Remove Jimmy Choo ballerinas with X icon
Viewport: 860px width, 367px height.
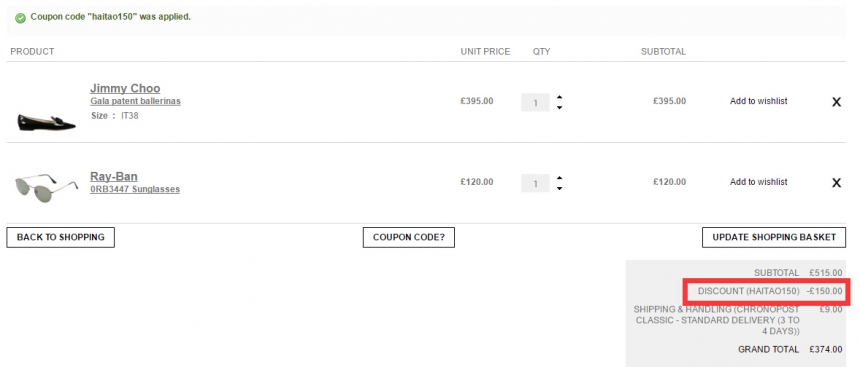[x=836, y=101]
